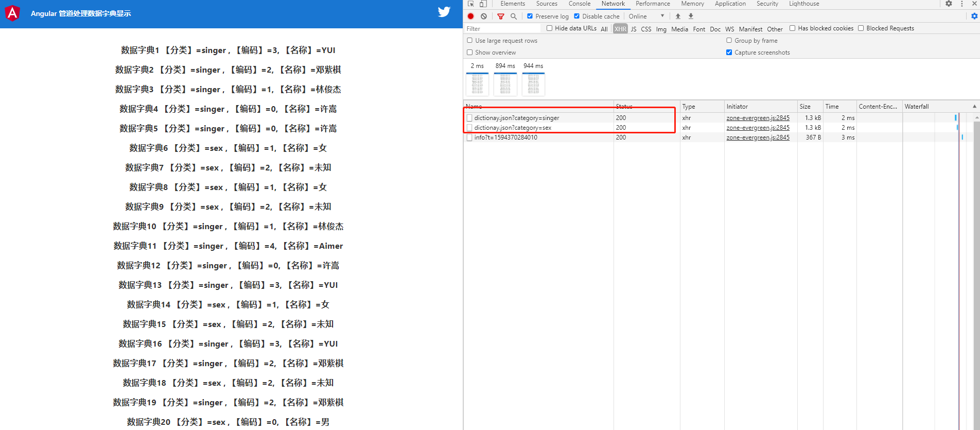
Task: Go to the Lighthouse tab
Action: pyautogui.click(x=804, y=4)
